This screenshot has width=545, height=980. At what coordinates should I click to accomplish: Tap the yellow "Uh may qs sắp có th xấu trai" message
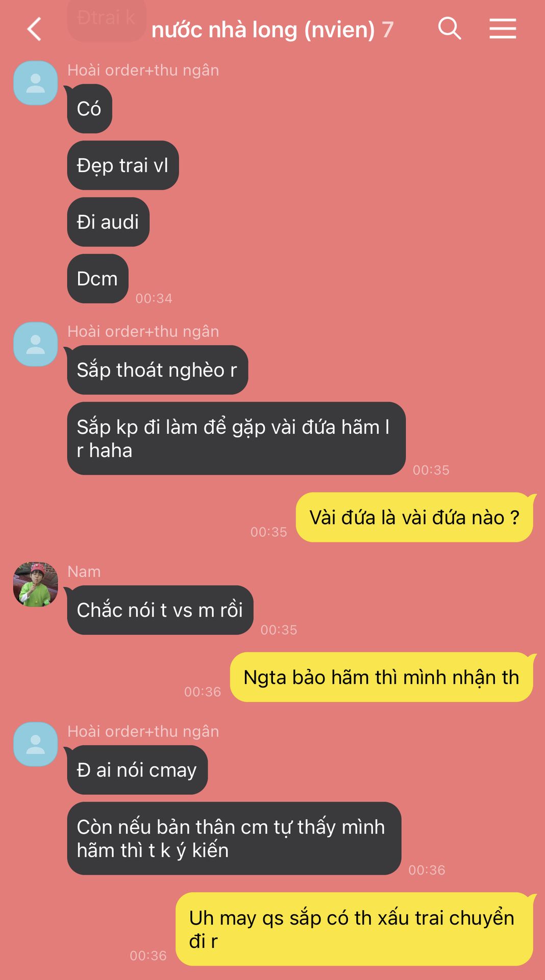tap(354, 929)
